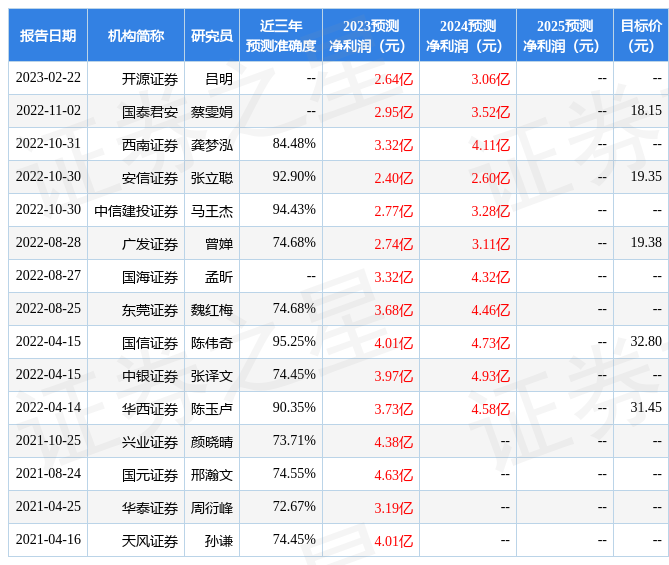Select the date 2022-08-25
This screenshot has width=669, height=565.
(x=48, y=309)
